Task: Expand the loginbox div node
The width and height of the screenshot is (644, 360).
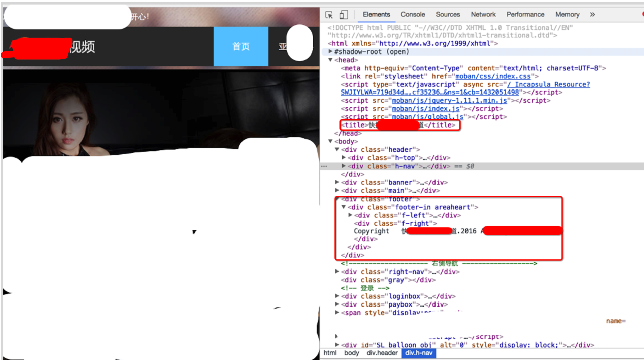Action: [x=337, y=296]
